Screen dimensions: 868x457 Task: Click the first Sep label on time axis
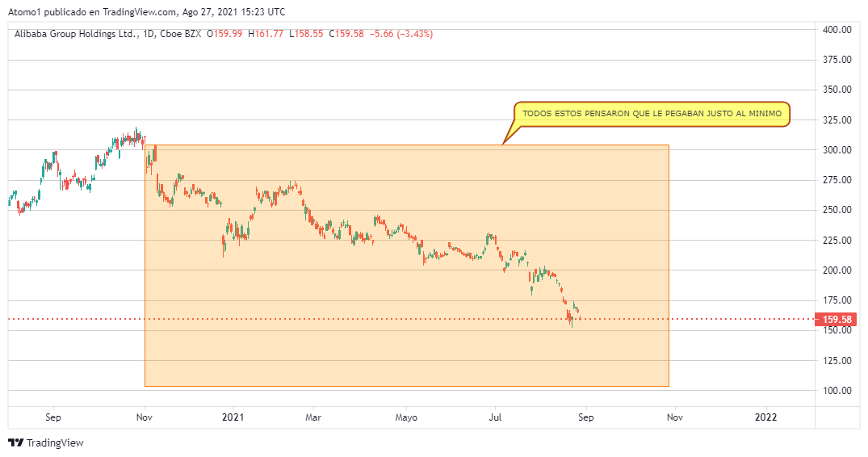click(x=53, y=417)
